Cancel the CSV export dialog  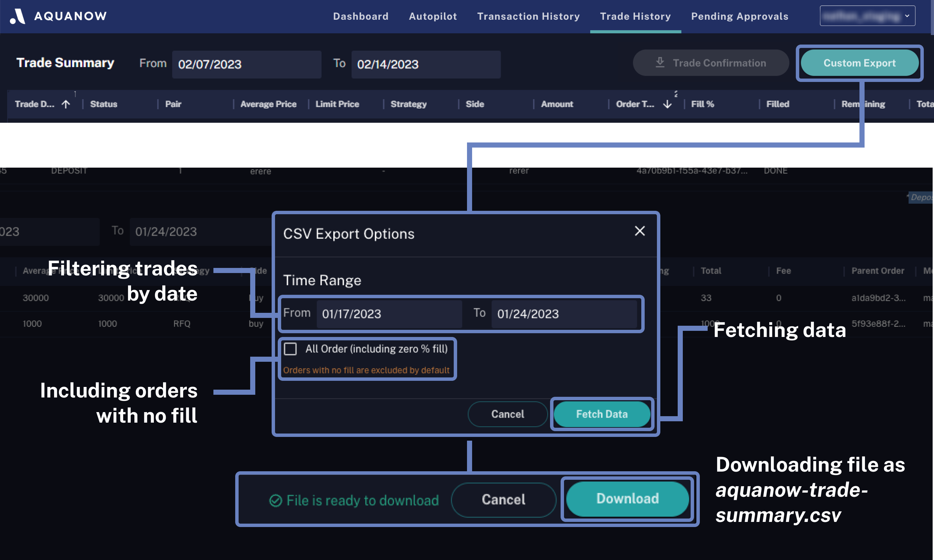click(x=507, y=414)
